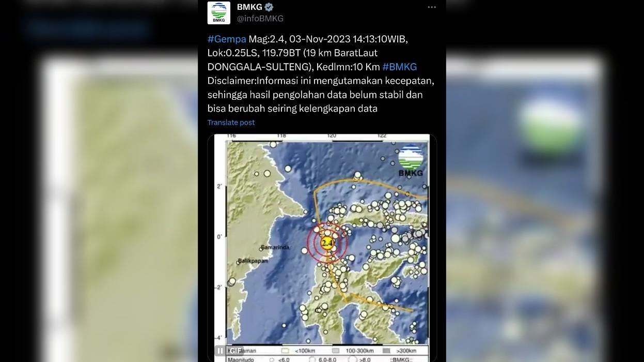
Task: Pause the GIF playback
Action: (x=221, y=351)
